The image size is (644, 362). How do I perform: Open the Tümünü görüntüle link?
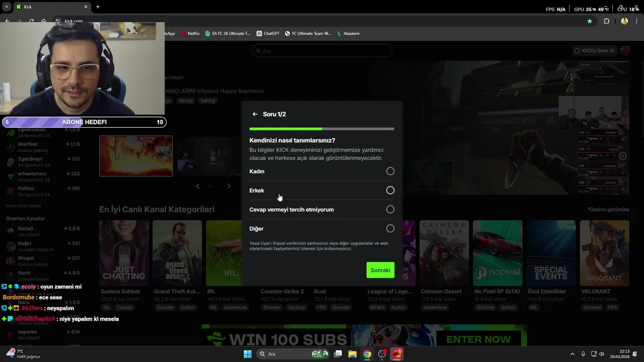[x=608, y=210]
